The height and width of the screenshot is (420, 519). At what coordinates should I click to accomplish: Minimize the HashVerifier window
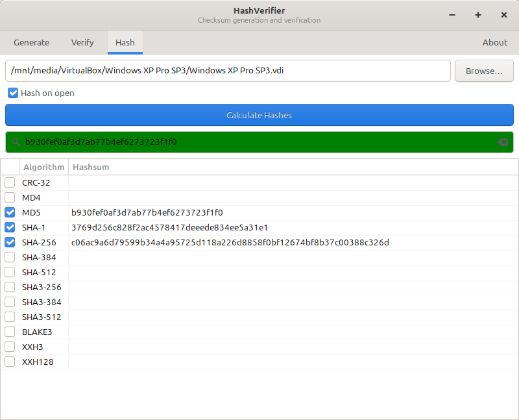click(x=452, y=15)
